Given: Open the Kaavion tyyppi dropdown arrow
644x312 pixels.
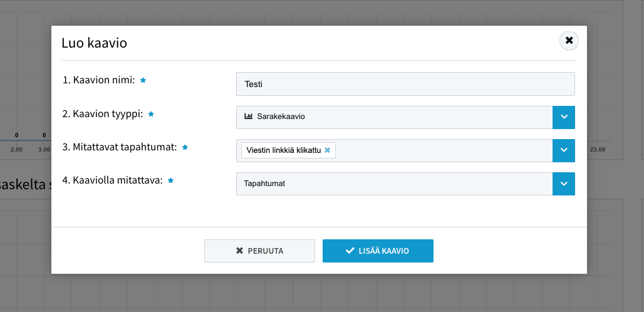Looking at the screenshot, I should coord(564,117).
